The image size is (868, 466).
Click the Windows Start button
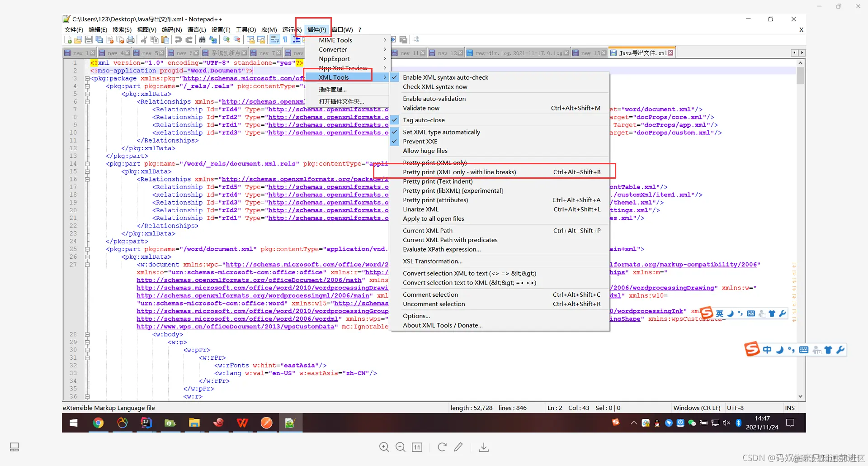click(74, 423)
